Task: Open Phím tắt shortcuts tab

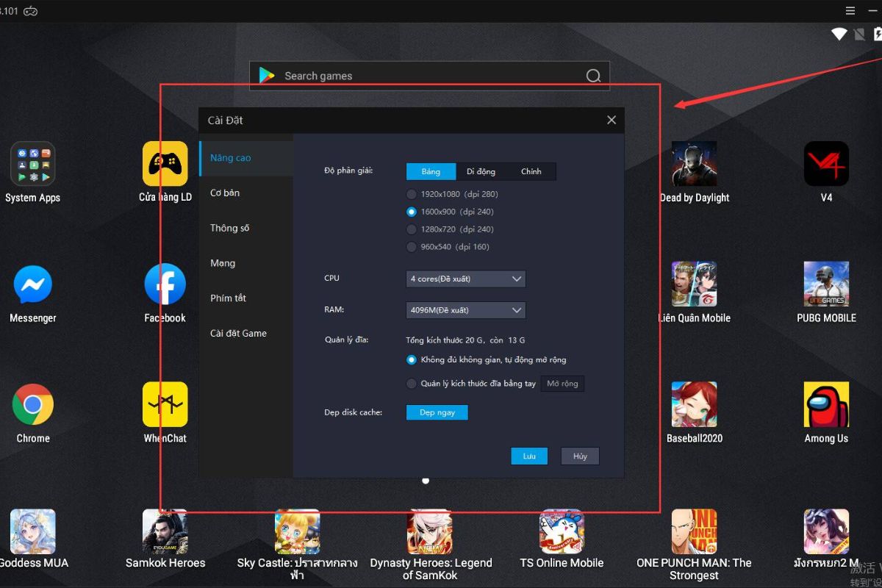Action: point(246,298)
